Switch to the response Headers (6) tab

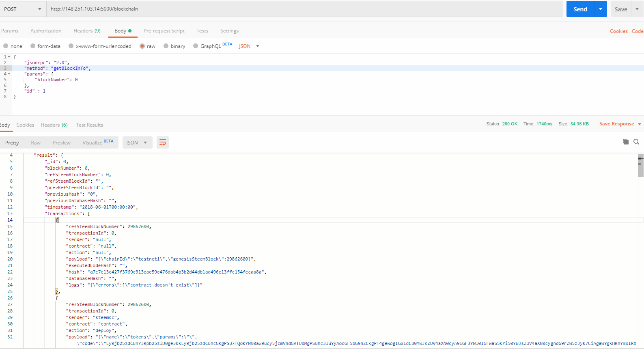pyautogui.click(x=54, y=125)
